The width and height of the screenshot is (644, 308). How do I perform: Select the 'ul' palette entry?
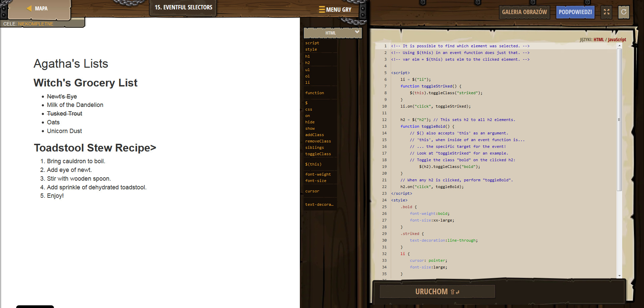pyautogui.click(x=308, y=70)
